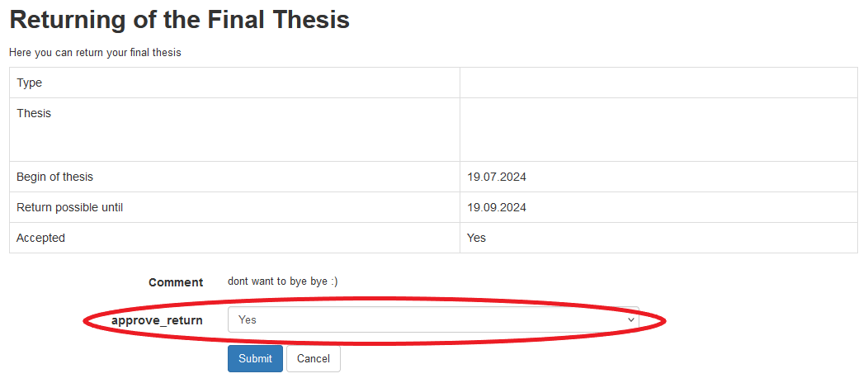Click the empty value cell beside Type

[x=658, y=83]
